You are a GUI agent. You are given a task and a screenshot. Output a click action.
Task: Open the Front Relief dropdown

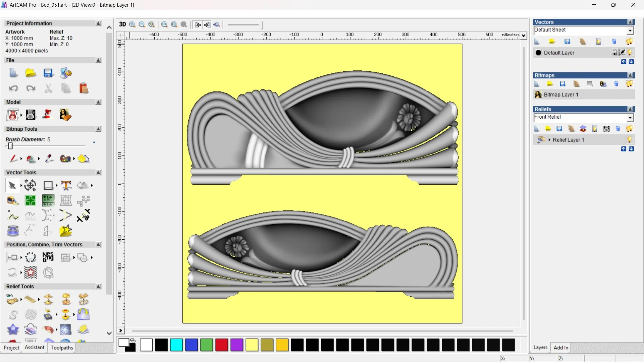[x=630, y=118]
